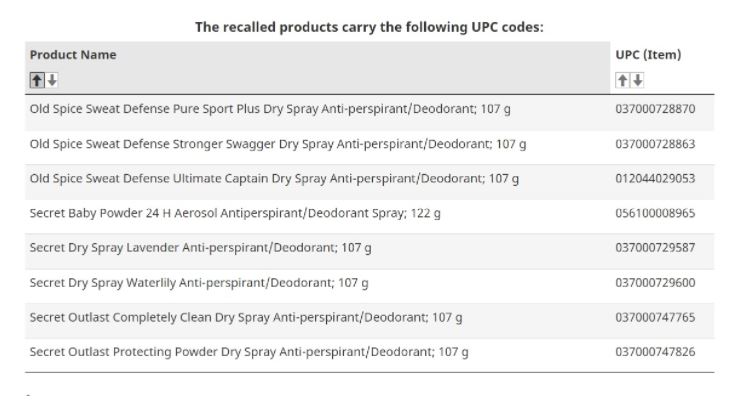Click the Product Name column header
Screen dimensions: 741x404
[73, 55]
